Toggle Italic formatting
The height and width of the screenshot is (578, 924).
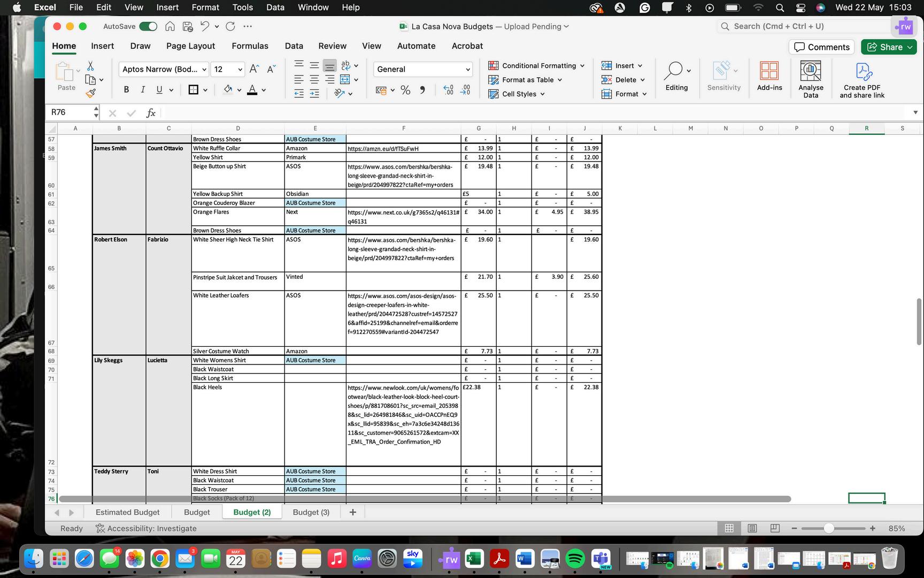143,90
